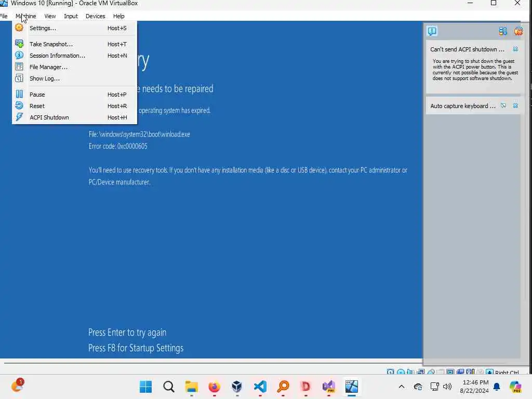This screenshot has width=532, height=399.
Task: Open the Input menu
Action: coord(71,16)
